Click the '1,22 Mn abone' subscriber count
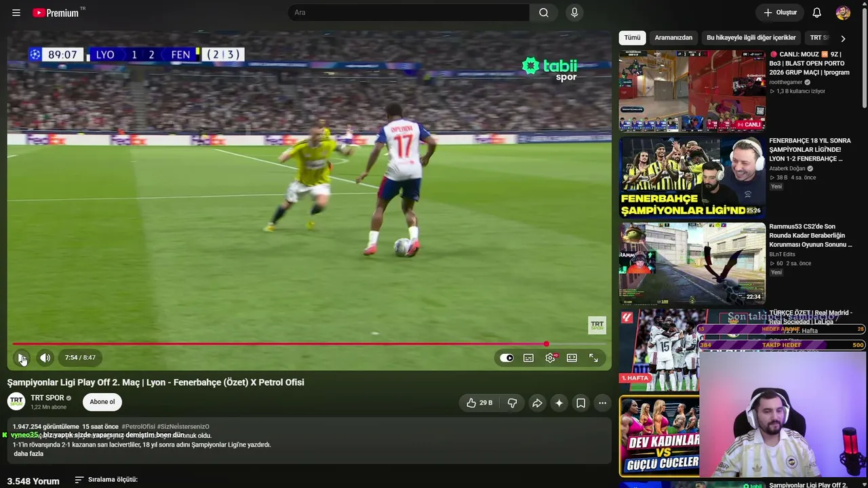The width and height of the screenshot is (868, 488). 49,407
